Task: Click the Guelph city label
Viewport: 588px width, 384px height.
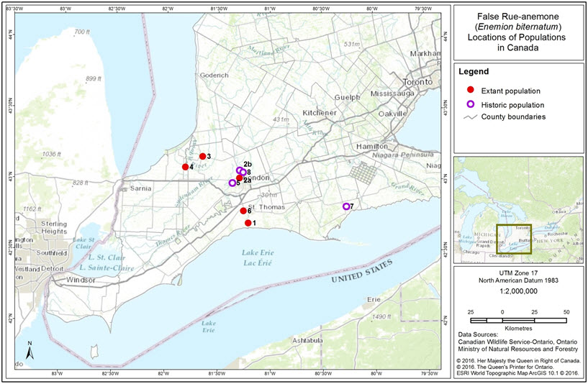Action: [x=347, y=97]
